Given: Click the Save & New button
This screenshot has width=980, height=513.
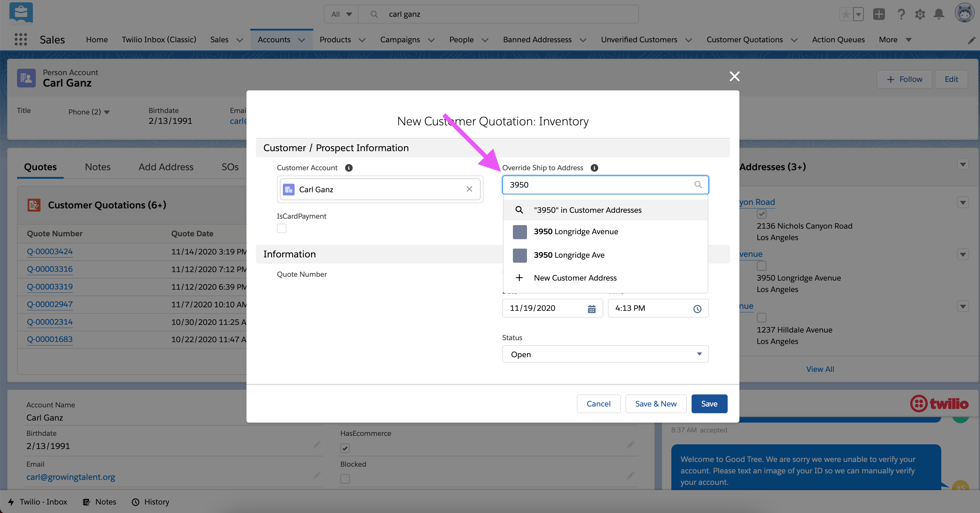Looking at the screenshot, I should (656, 404).
